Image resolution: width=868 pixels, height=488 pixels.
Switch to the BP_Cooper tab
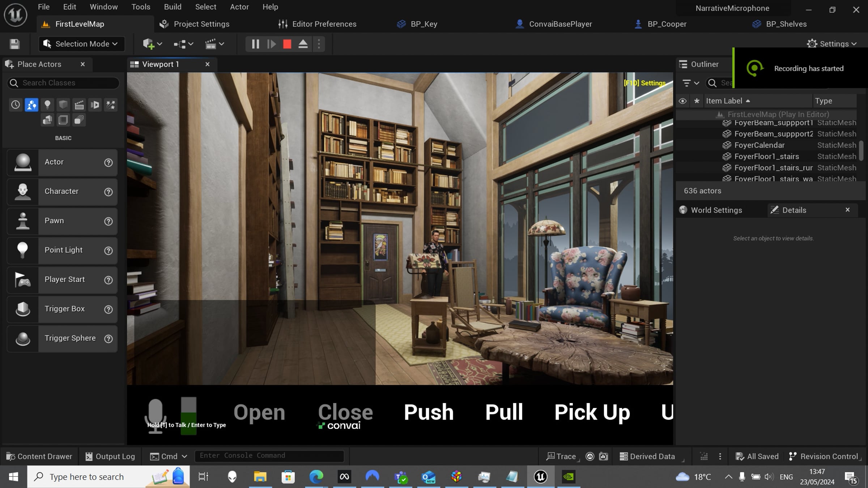667,24
